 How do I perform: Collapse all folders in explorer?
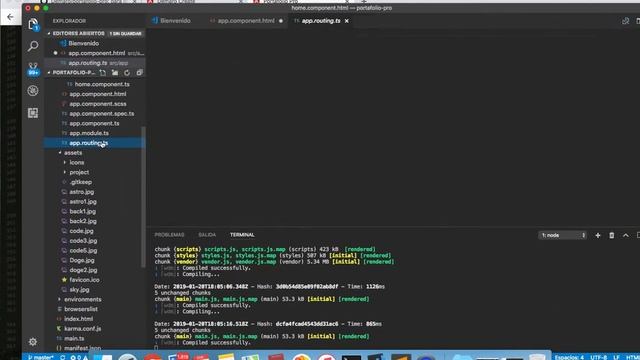point(140,73)
